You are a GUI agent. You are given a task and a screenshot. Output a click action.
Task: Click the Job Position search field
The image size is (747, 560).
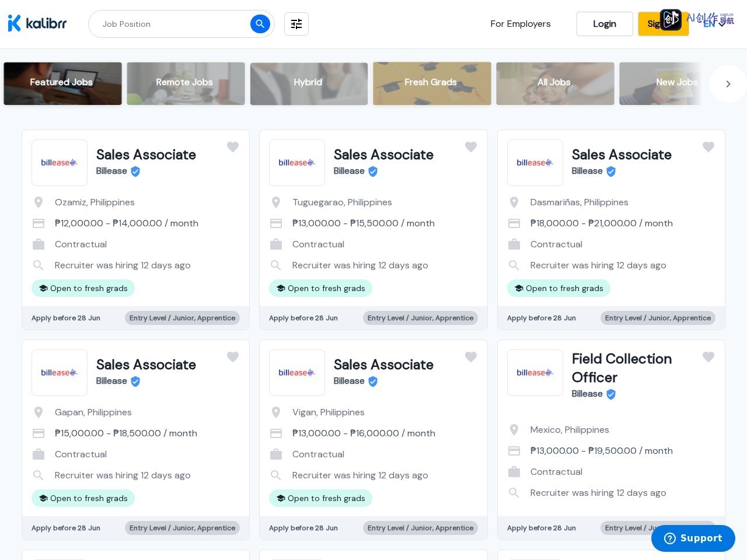tap(175, 24)
